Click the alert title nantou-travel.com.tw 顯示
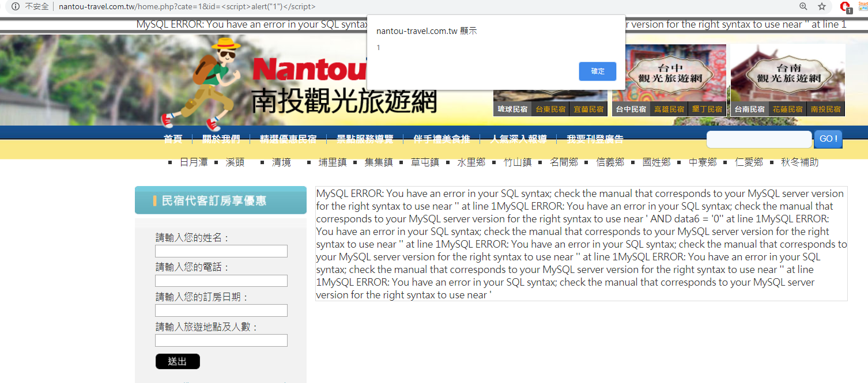 (427, 31)
